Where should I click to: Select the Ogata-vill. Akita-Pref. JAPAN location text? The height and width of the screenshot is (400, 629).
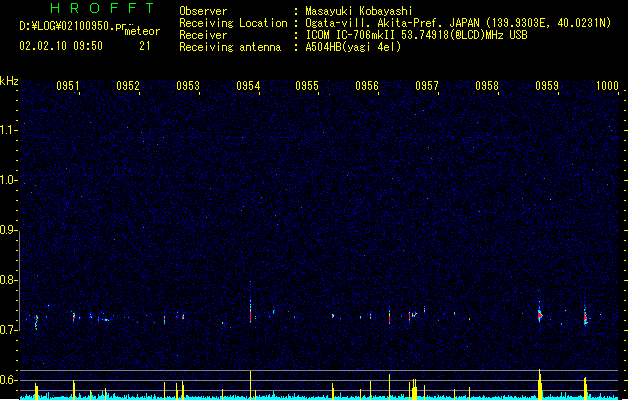(458, 23)
